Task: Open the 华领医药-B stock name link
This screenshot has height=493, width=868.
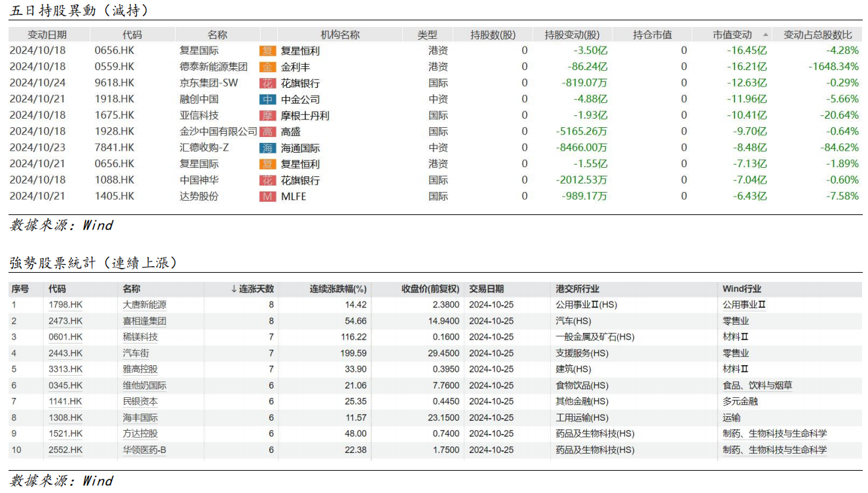Action: coord(145,450)
